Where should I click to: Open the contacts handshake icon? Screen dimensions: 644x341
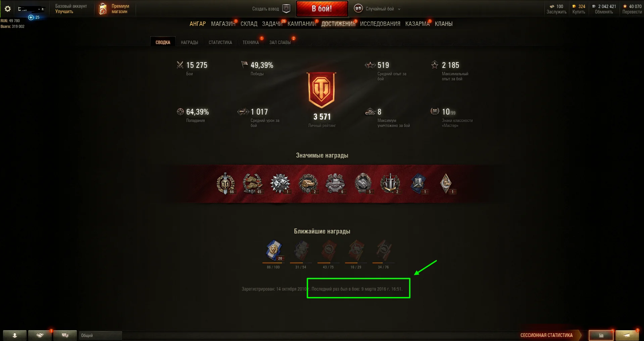(x=40, y=335)
